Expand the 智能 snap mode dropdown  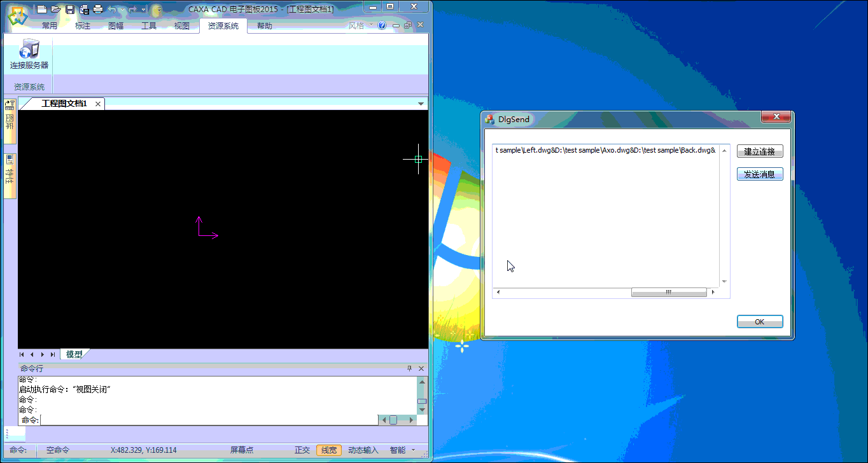pos(414,450)
